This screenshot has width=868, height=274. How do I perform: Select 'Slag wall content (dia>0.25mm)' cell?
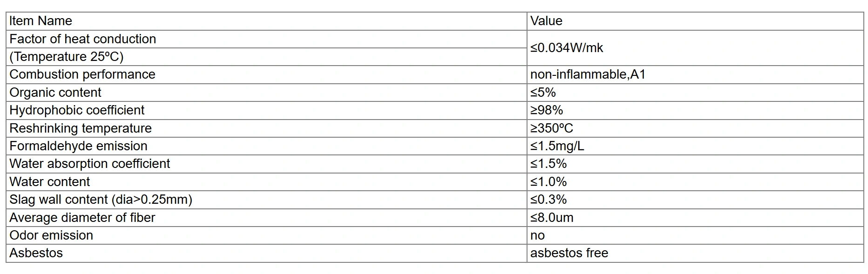(101, 200)
